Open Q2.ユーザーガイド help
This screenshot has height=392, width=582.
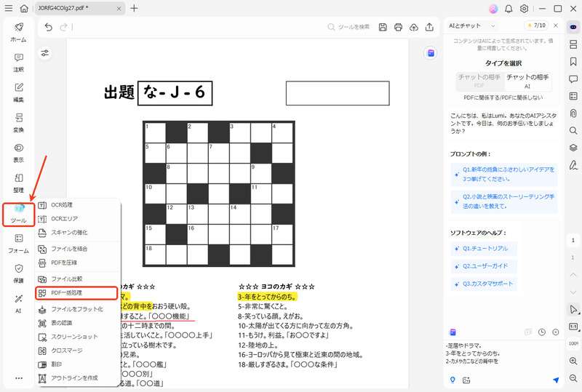tap(483, 266)
